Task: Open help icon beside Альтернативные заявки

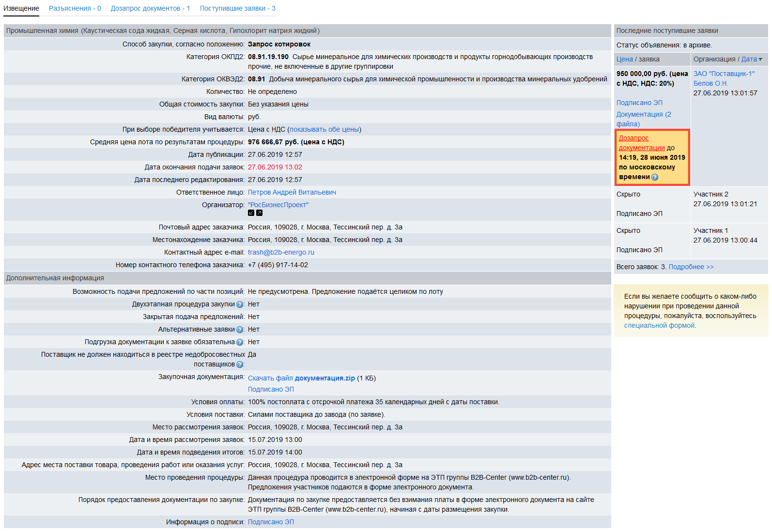Action: pos(240,330)
